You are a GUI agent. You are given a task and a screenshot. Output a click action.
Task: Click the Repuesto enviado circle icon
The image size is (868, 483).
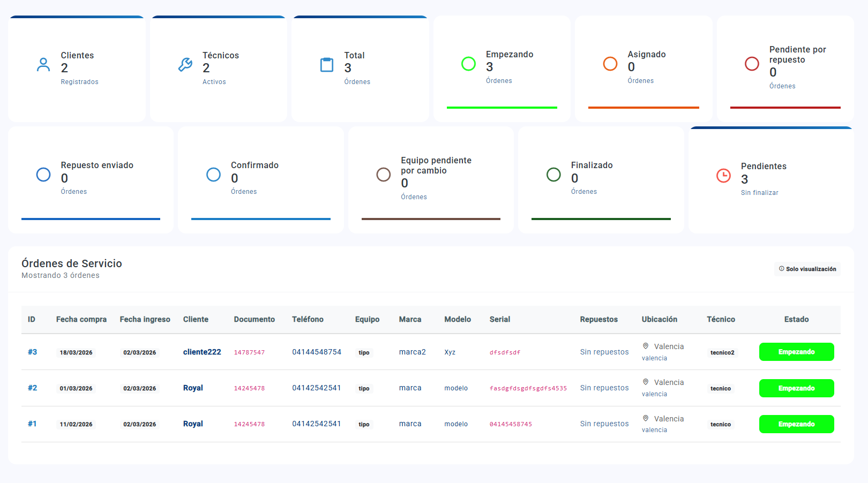(43, 175)
